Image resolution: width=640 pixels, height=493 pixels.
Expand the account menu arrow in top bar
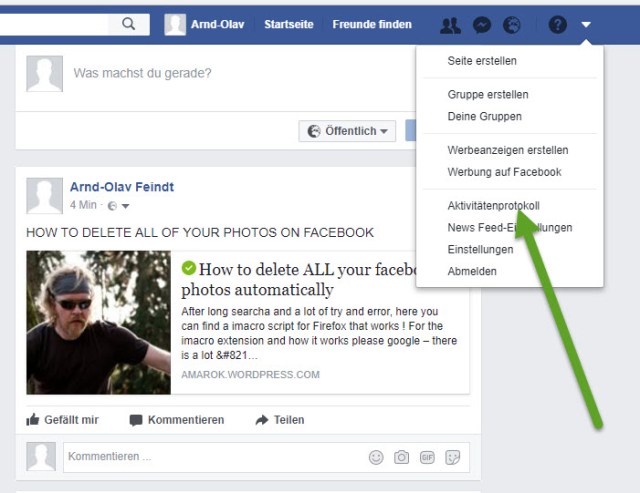586,25
